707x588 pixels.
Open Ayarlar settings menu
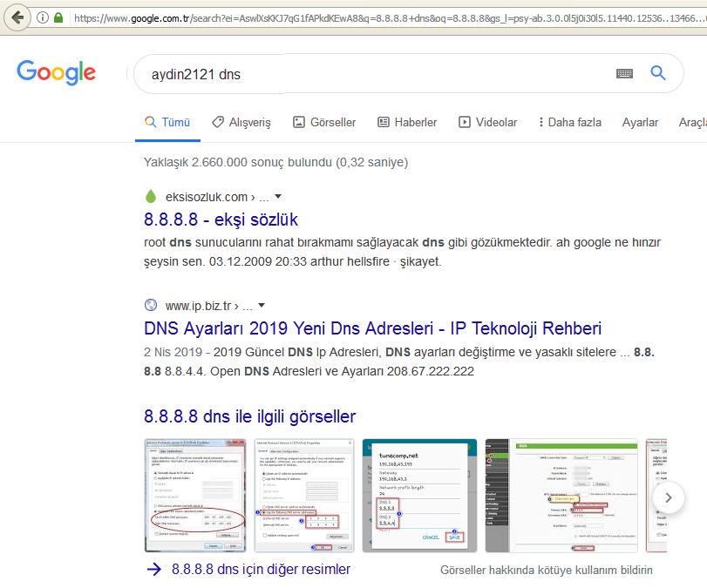(x=640, y=122)
